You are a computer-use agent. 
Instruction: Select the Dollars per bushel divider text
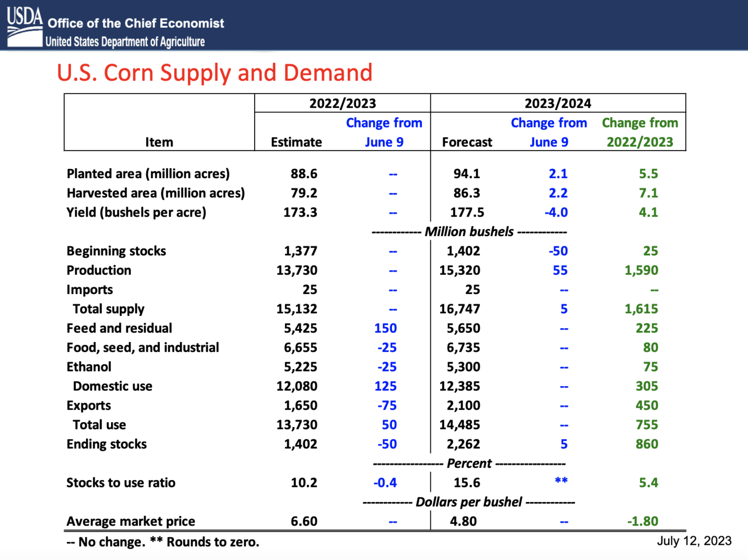pos(469,502)
